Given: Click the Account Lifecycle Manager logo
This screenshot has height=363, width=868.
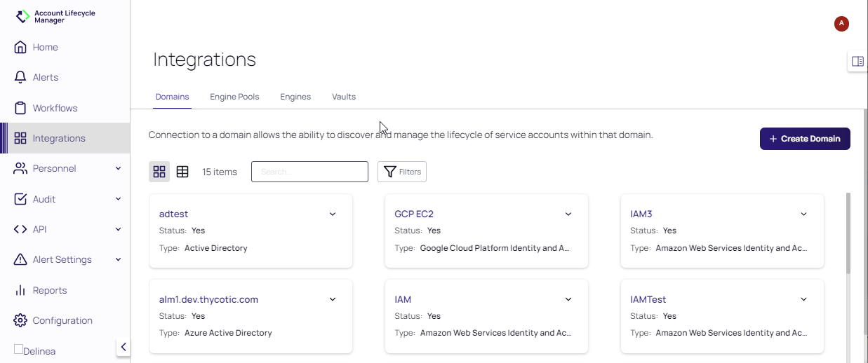Looking at the screenshot, I should [24, 16].
